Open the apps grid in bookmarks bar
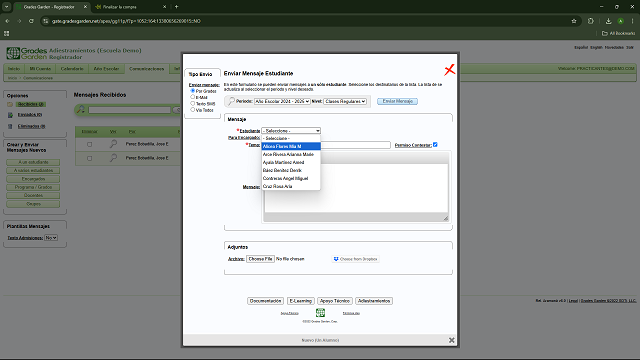640x360 pixels. [7, 33]
